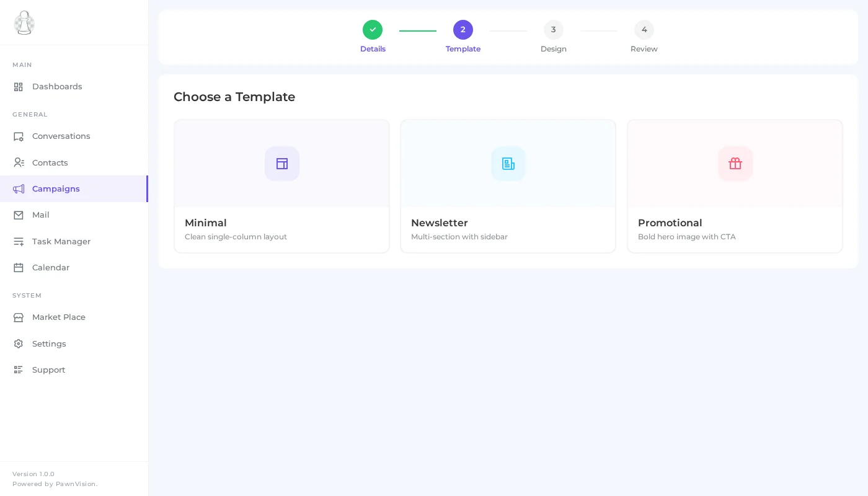Open the Calendar icon

pos(19,267)
